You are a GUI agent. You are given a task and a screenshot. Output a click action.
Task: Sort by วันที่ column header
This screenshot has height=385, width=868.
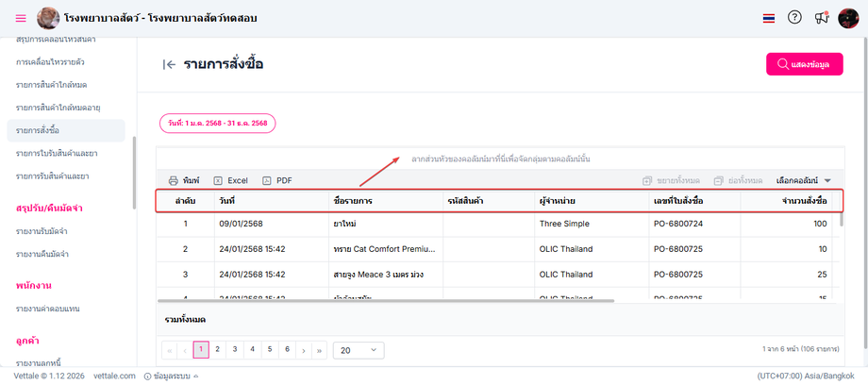272,201
